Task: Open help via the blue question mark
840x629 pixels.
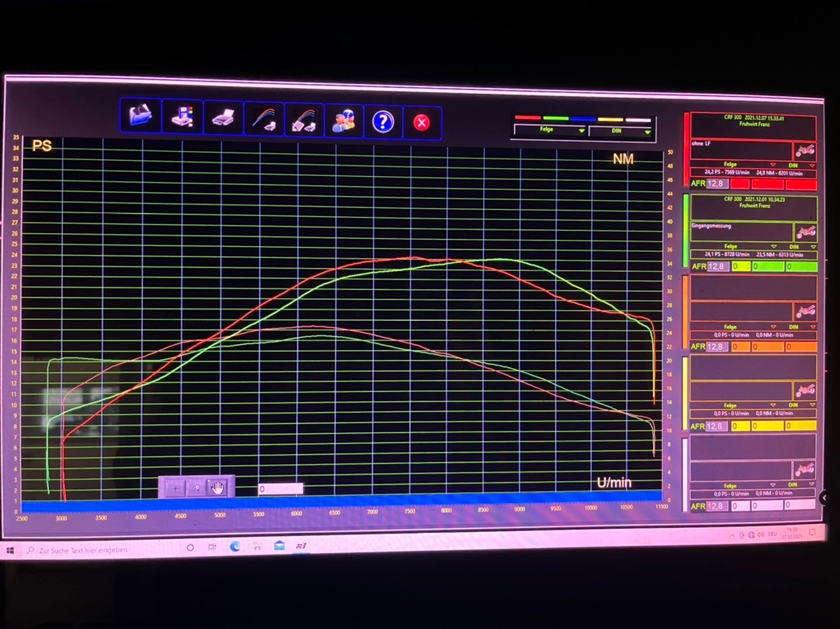Action: (x=383, y=122)
